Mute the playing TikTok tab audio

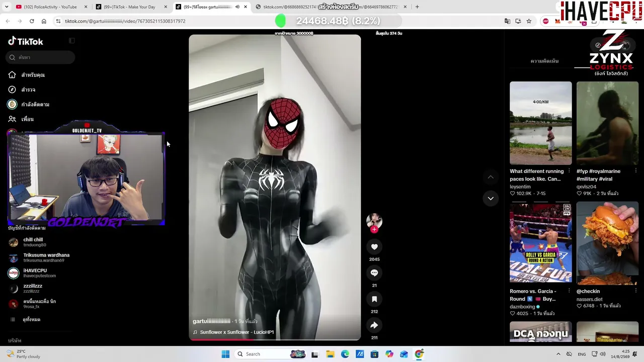point(237,7)
